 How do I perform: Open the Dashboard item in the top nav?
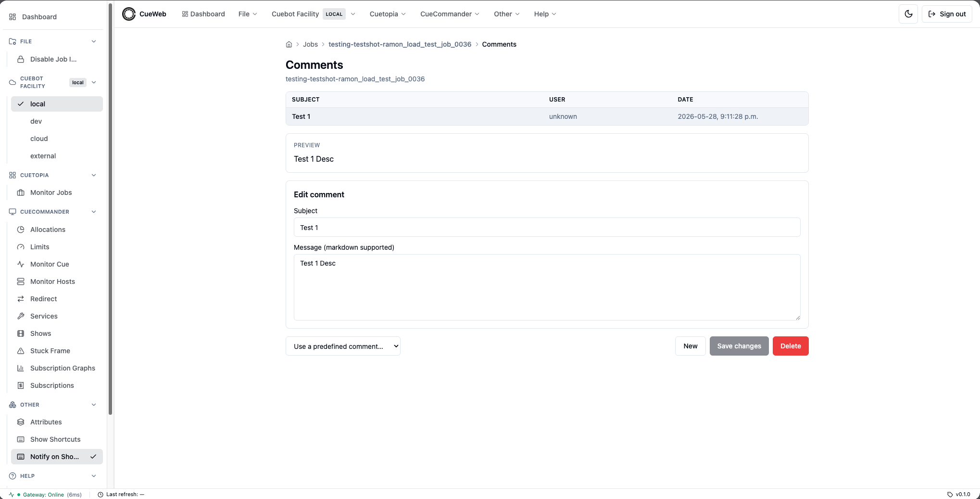tap(203, 14)
